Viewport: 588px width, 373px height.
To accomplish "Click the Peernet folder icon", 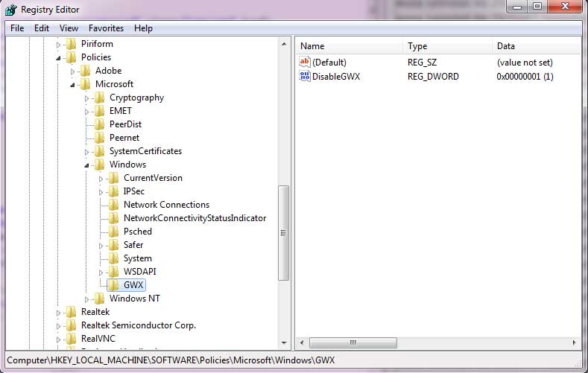I will [100, 138].
